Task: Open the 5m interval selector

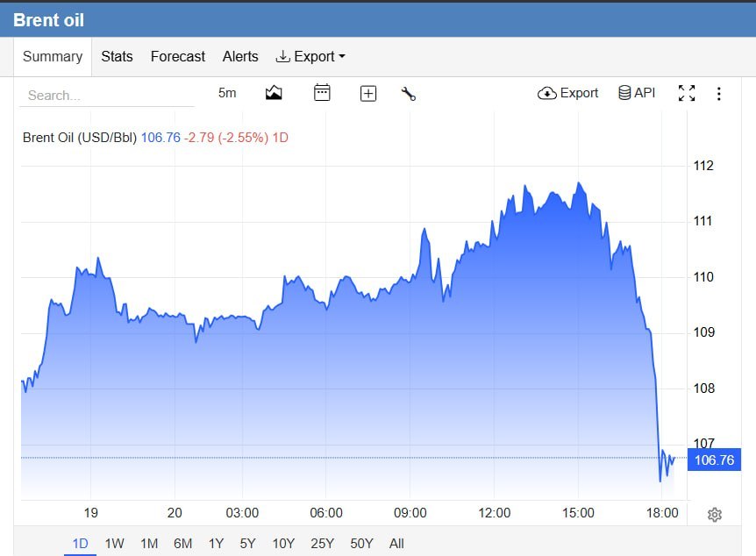Action: click(x=227, y=93)
